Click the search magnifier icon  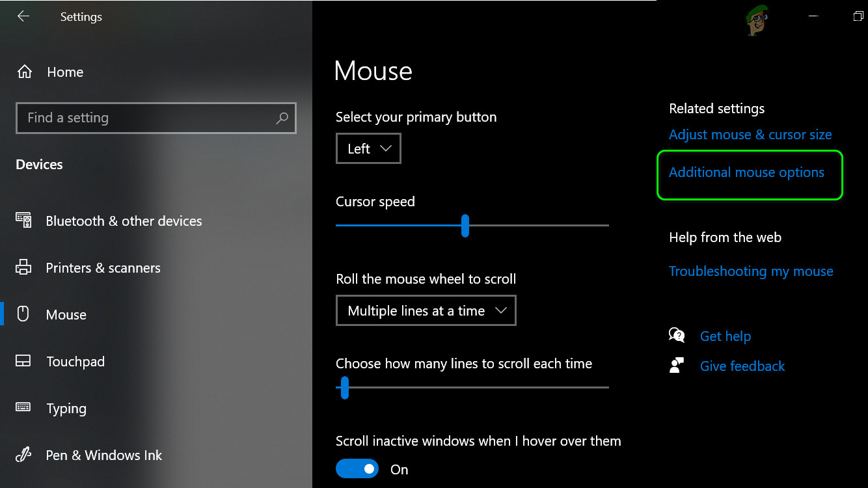tap(282, 118)
